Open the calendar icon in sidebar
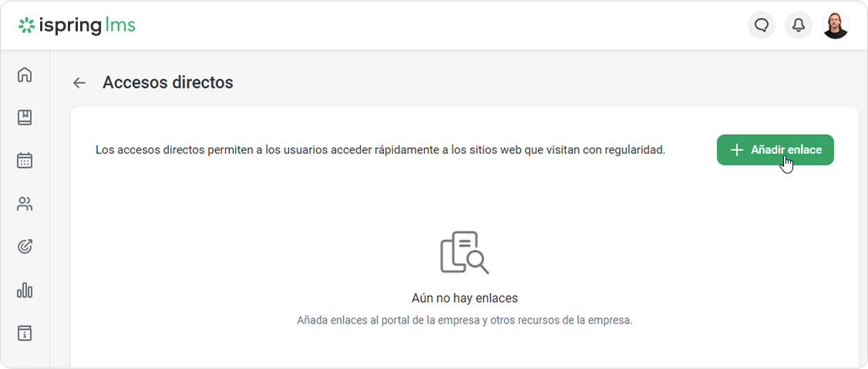Image resolution: width=868 pixels, height=369 pixels. tap(25, 161)
